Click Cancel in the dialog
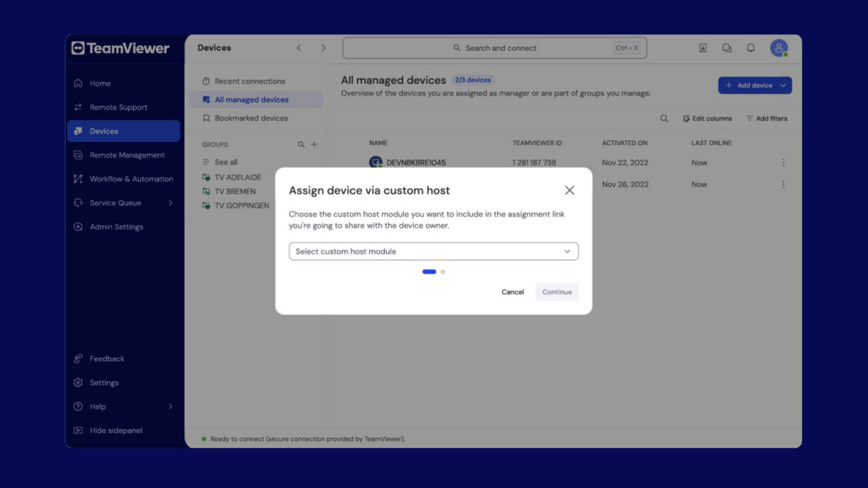868x488 pixels. click(513, 292)
